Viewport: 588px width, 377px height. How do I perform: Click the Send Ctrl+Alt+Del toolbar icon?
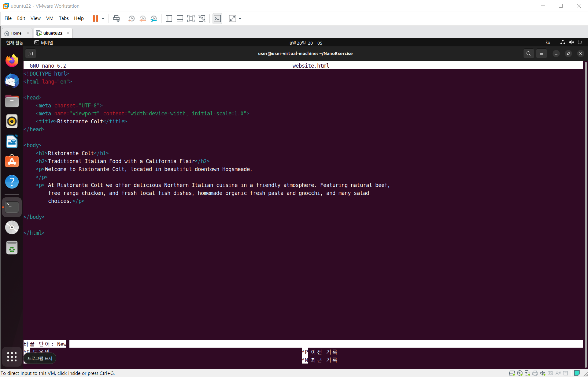(x=116, y=19)
